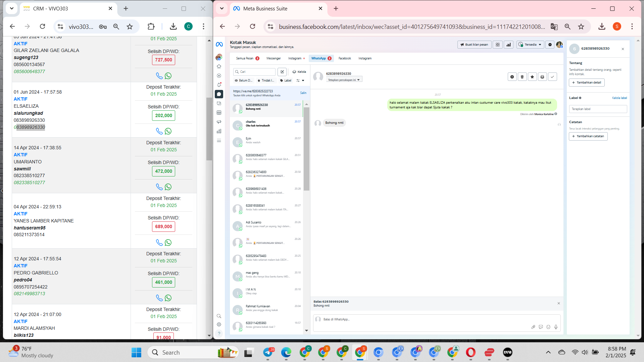The width and height of the screenshot is (644, 362).
Task: Click the compose new message icon
Action: pos(282,72)
